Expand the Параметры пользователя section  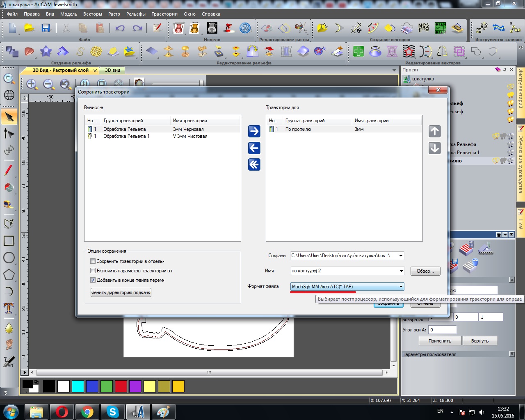[512, 354]
